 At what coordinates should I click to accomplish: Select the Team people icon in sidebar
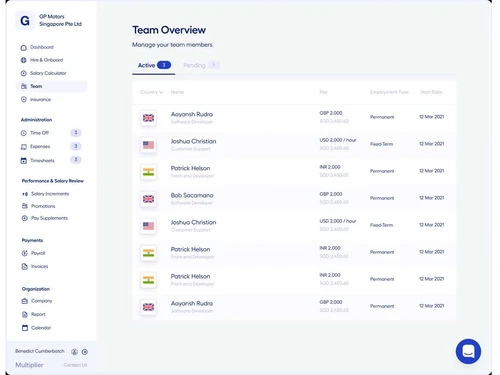(x=24, y=86)
